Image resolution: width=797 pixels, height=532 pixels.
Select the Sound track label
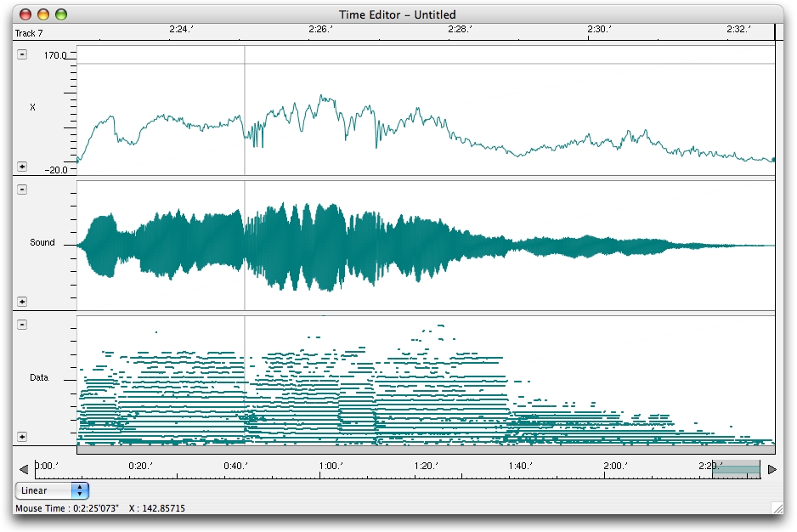pos(42,243)
